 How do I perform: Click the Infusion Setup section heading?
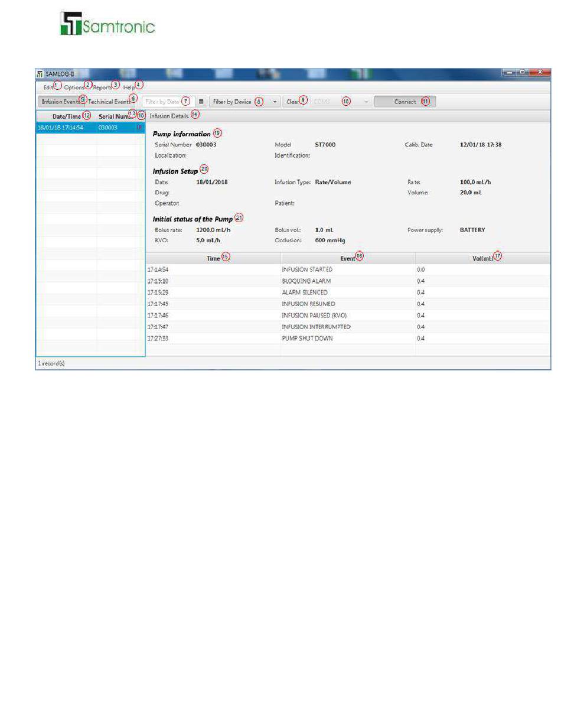click(x=175, y=171)
